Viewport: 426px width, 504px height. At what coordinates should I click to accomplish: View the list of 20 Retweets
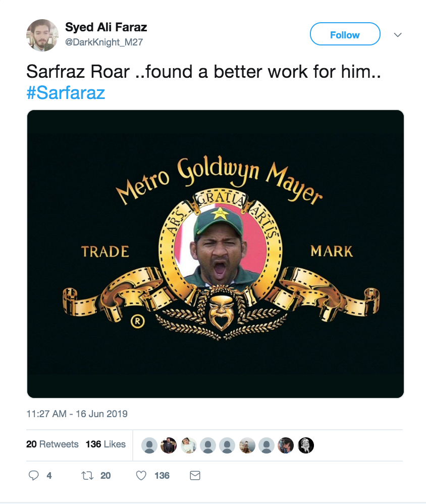tap(52, 444)
